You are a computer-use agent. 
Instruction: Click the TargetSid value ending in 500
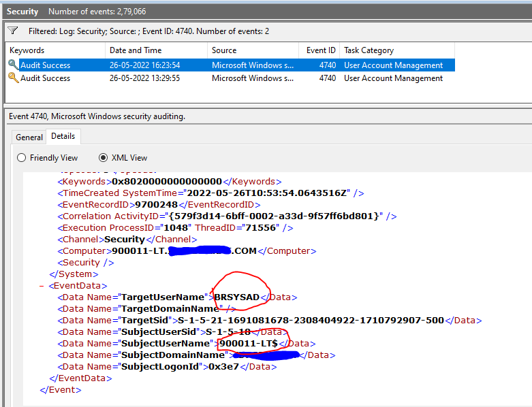coord(311,321)
